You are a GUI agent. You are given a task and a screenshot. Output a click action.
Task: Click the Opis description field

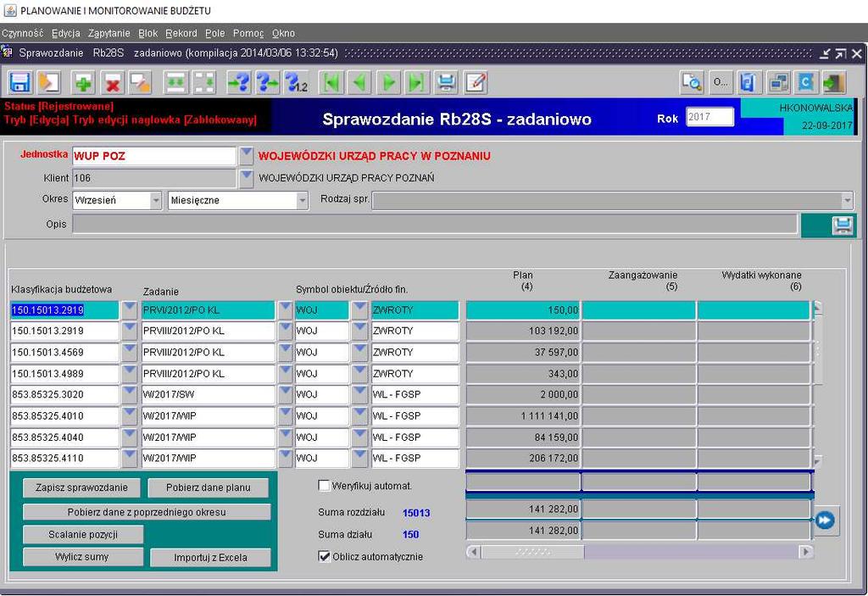435,225
